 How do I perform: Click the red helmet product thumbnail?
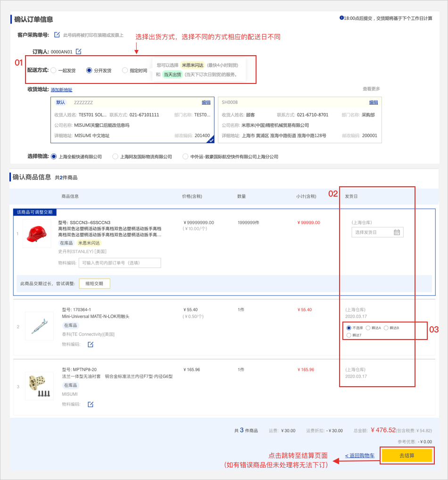(x=36, y=234)
